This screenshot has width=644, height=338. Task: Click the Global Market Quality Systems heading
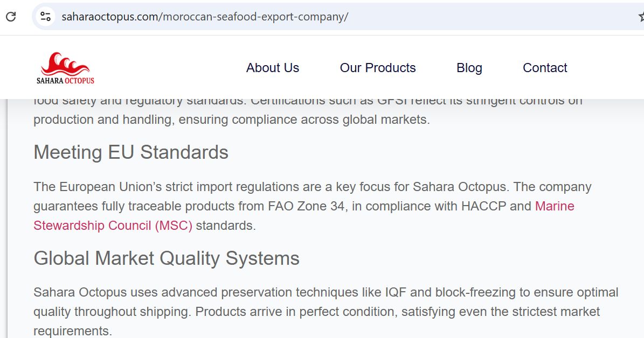coord(167,258)
